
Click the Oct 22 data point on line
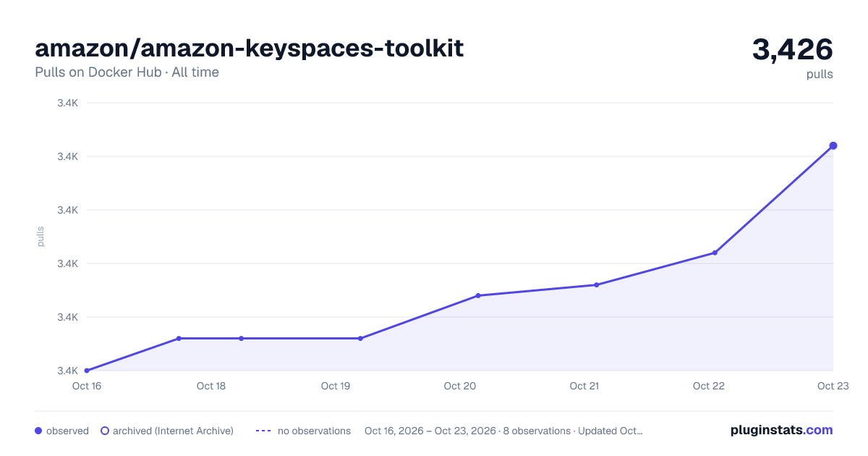[715, 253]
